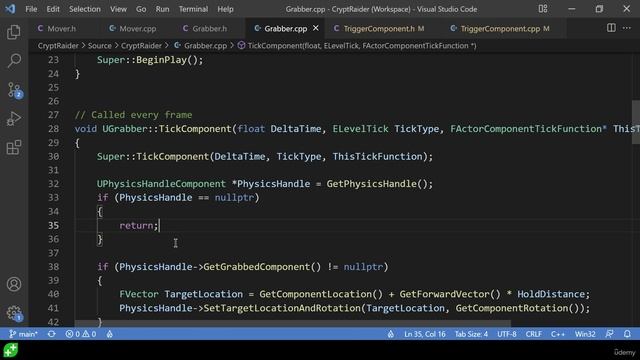Click line number 28 in the gutter
This screenshot has width=640, height=360.
pos(53,129)
